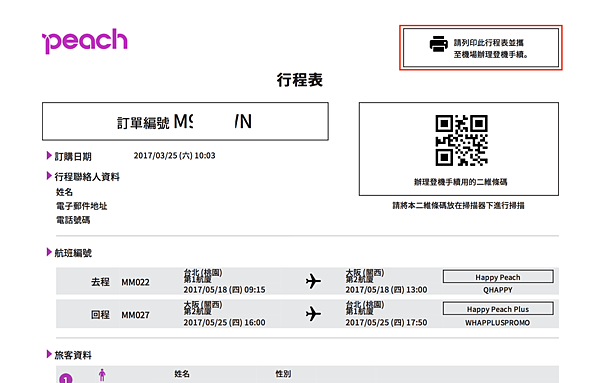
Task: Click the 電子郵件地址 label
Action: pos(82,206)
